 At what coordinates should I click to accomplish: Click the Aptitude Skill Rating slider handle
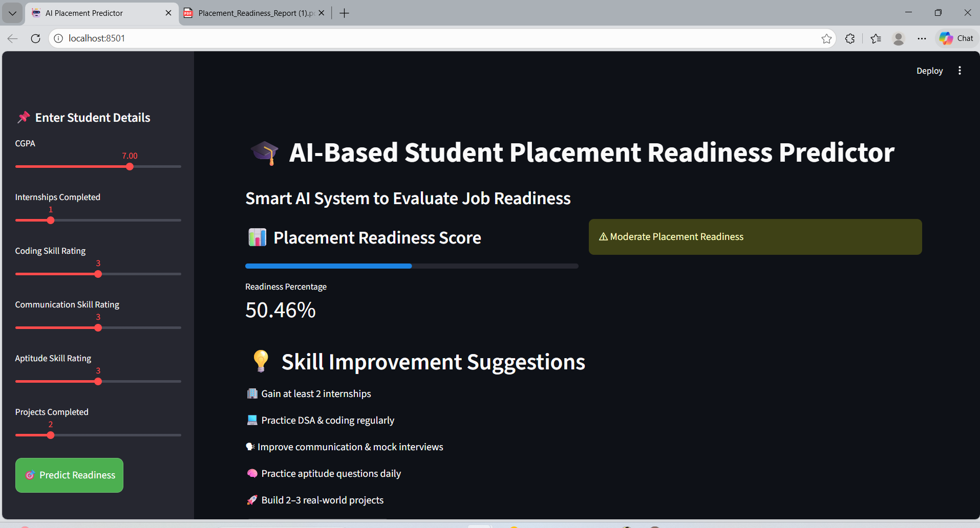(98, 382)
